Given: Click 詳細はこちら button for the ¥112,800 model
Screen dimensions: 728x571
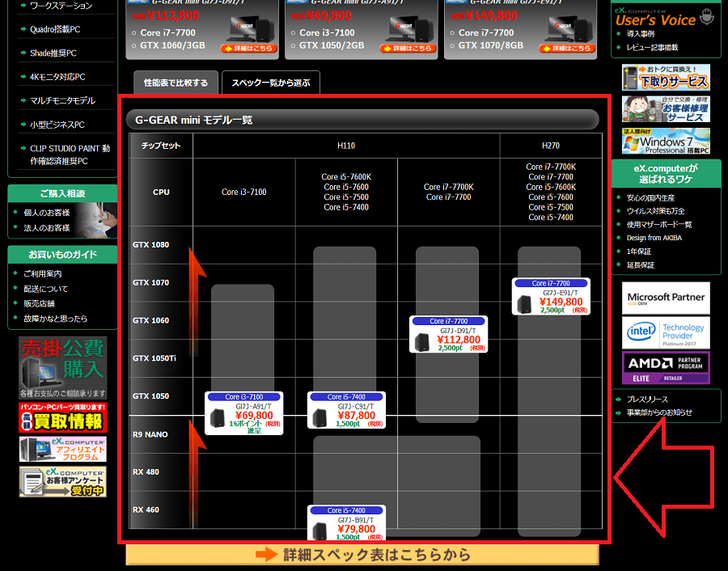Looking at the screenshot, I should [249, 49].
